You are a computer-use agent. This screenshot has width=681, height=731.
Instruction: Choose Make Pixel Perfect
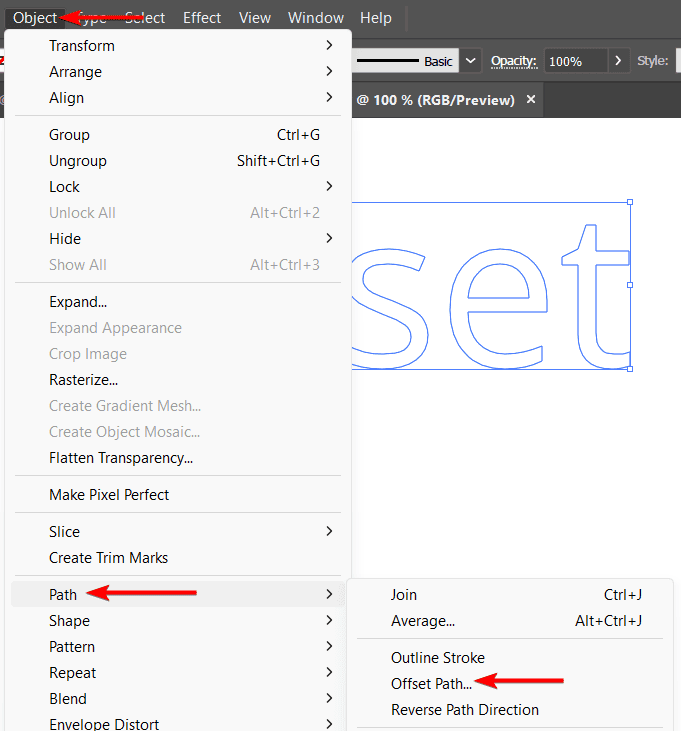tap(109, 495)
